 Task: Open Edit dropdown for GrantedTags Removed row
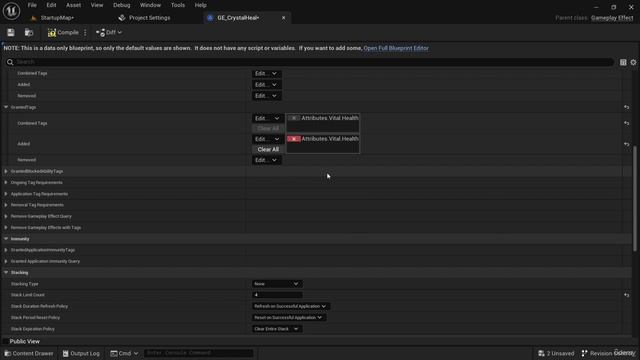coord(267,160)
